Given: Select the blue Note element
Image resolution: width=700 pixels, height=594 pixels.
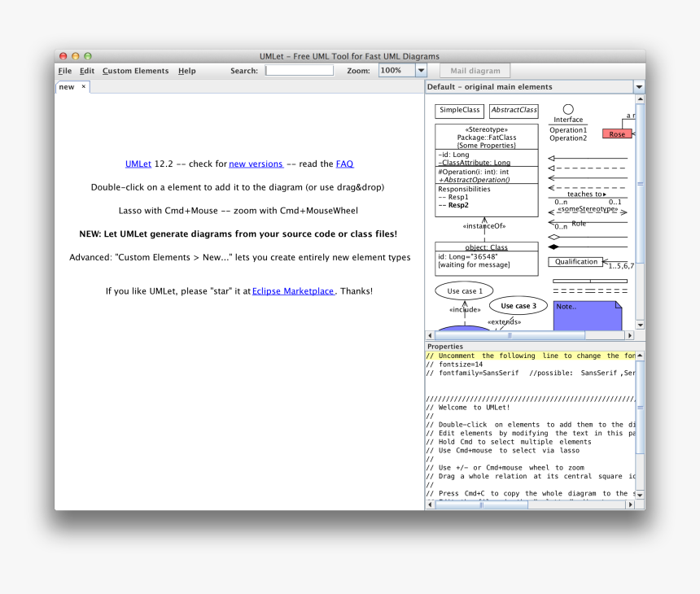Looking at the screenshot, I should pos(588,315).
